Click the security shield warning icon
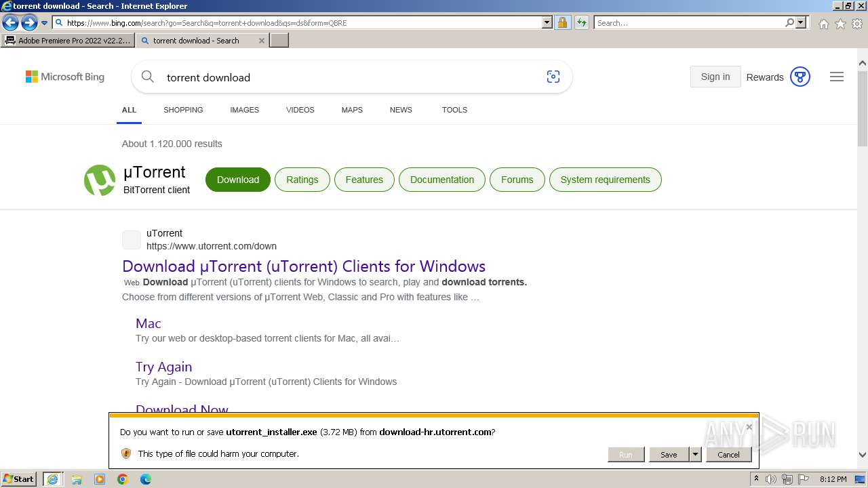The height and width of the screenshot is (488, 868). (126, 453)
